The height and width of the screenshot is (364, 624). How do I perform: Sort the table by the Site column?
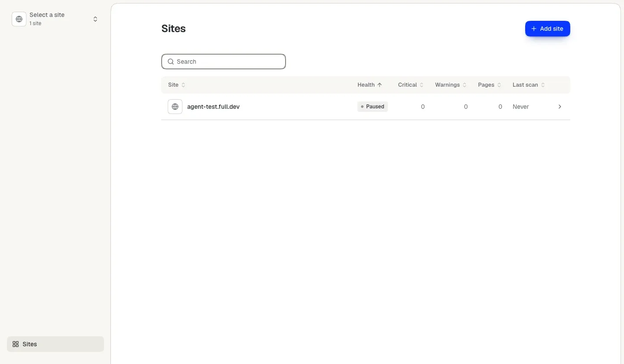coord(177,85)
